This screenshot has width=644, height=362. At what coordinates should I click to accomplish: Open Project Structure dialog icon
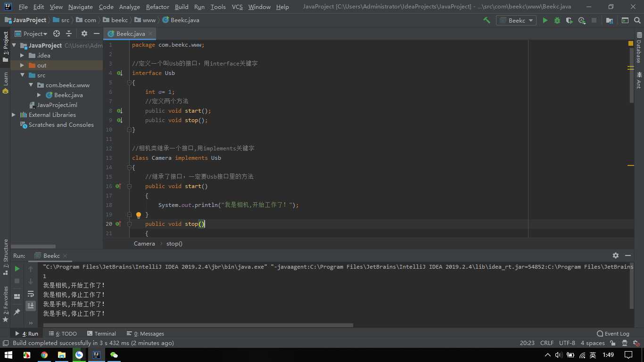[x=610, y=20]
